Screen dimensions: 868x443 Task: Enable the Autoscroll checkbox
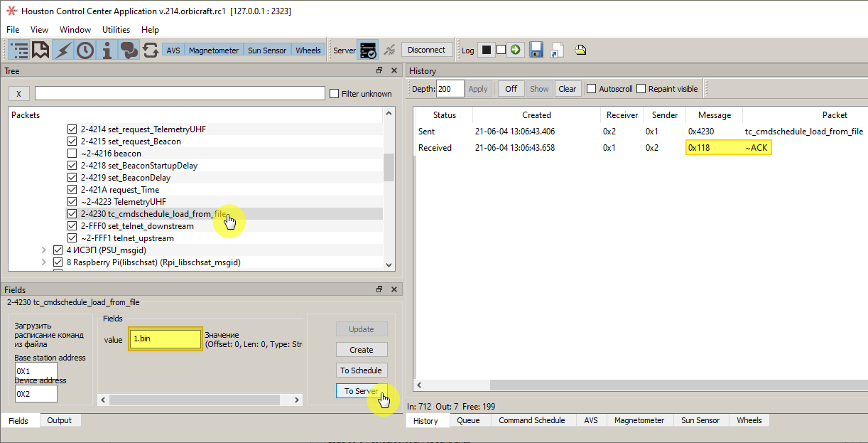point(591,88)
